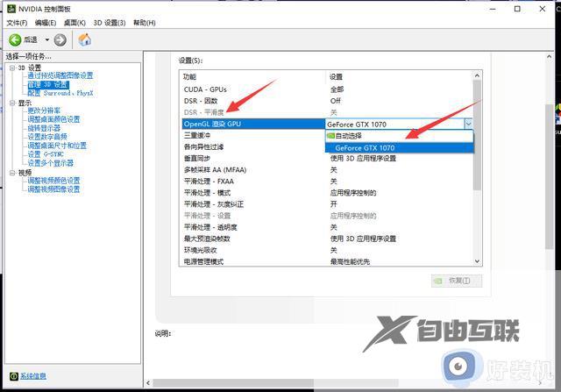
Task: Open the 桌面(K) menu
Action: pyautogui.click(x=75, y=23)
